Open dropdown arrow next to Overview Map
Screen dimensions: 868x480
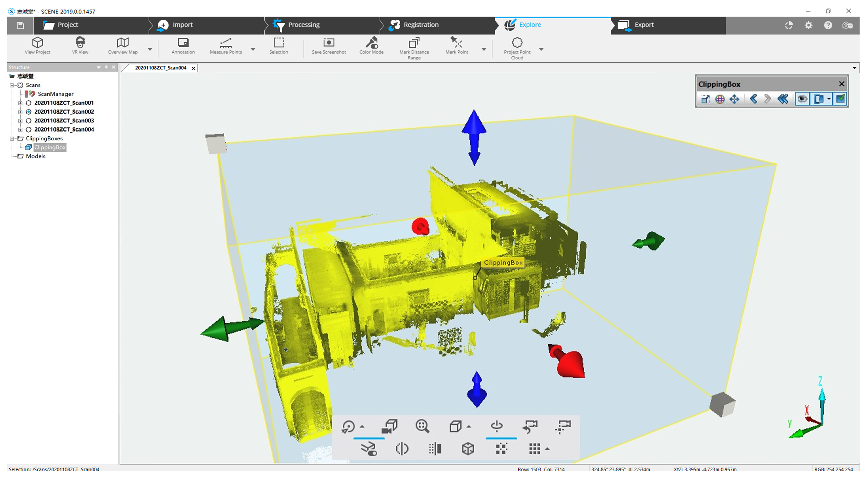(150, 49)
